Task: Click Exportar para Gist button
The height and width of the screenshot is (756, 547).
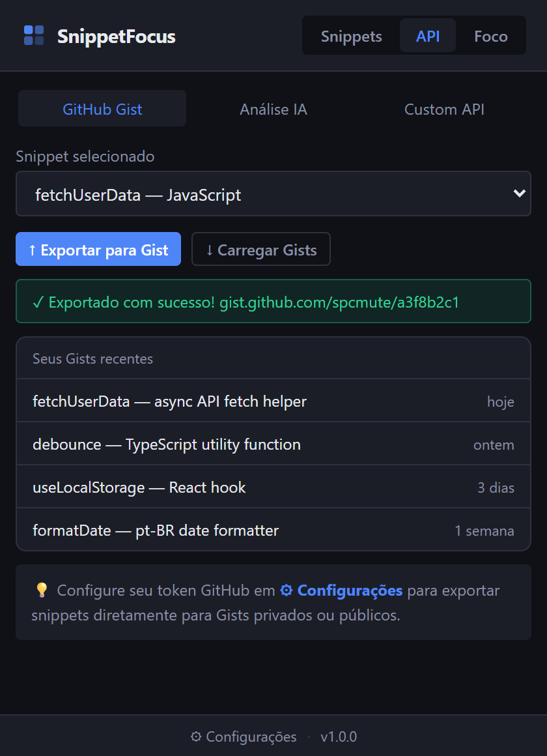Action: pos(98,249)
